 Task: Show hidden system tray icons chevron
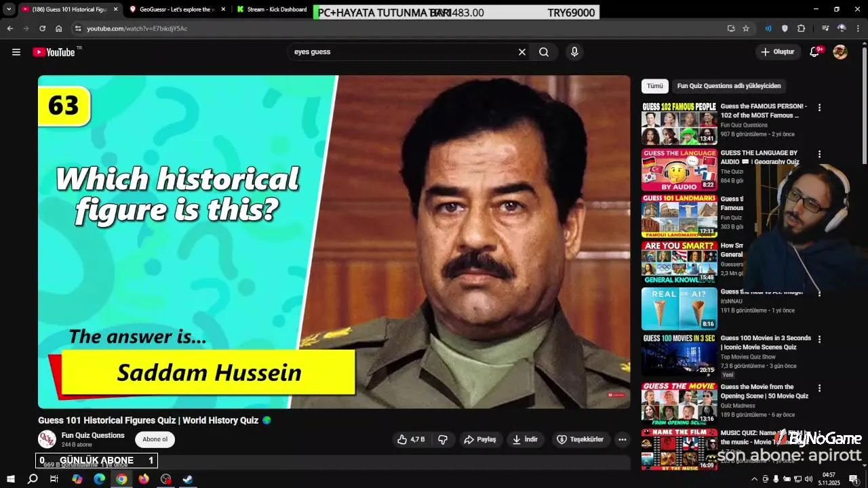754,479
